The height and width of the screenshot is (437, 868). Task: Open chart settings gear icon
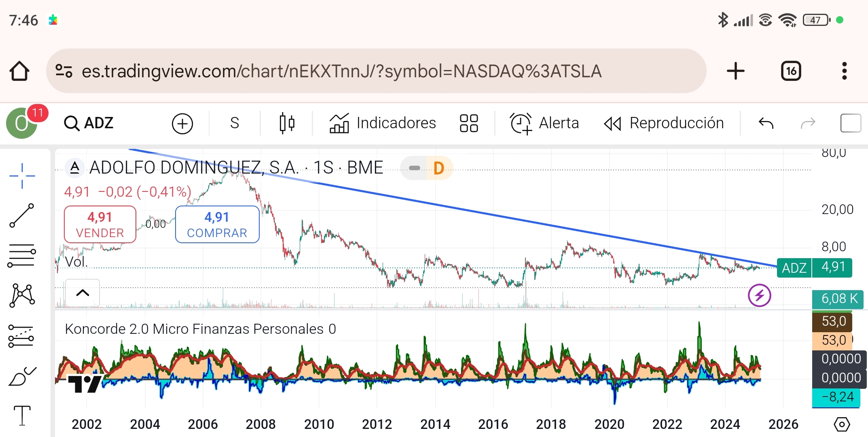pos(842,424)
